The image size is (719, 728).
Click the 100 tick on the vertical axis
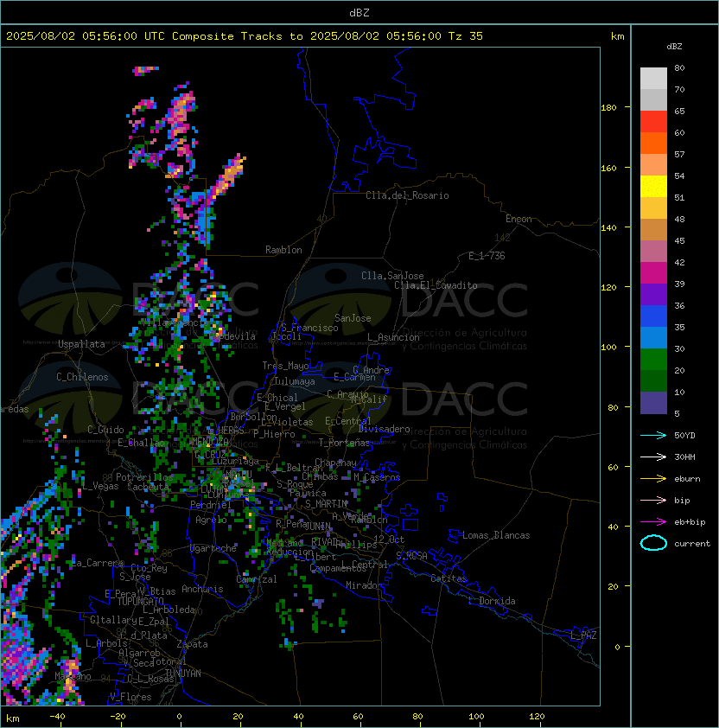[608, 348]
